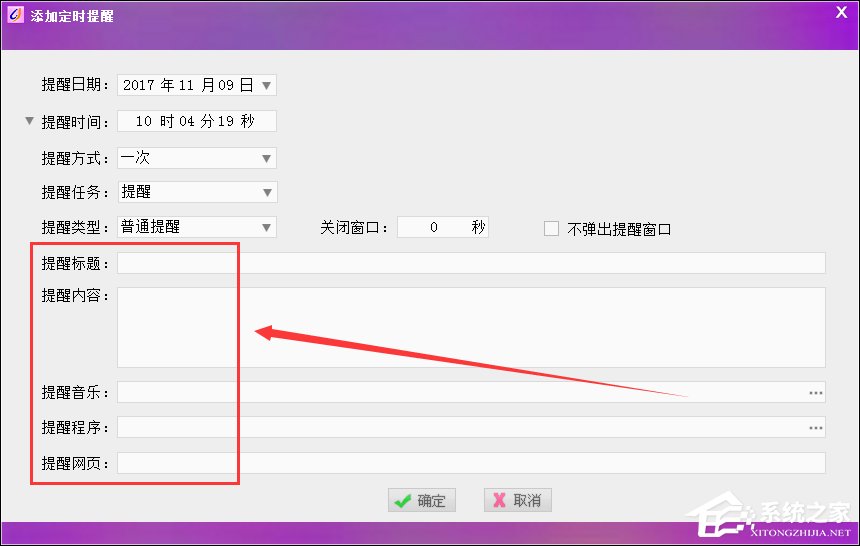Enable the 不弹出提醒窗口 checkbox
Viewport: 860px width, 546px height.
(x=551, y=228)
